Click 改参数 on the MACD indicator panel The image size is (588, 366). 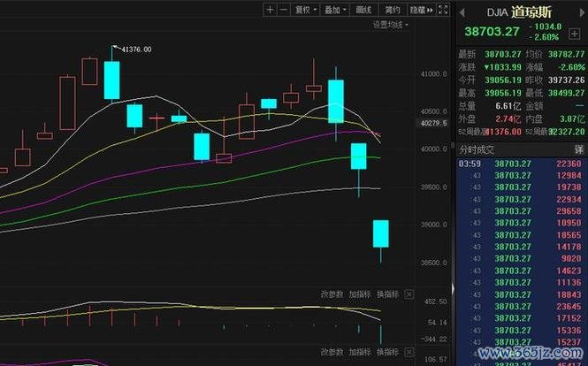click(332, 294)
